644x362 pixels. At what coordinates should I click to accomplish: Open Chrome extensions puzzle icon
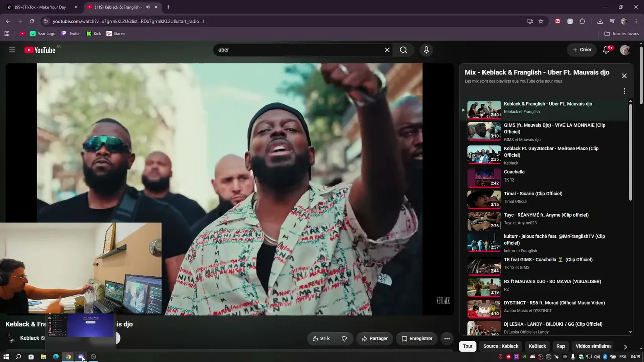pyautogui.click(x=582, y=21)
